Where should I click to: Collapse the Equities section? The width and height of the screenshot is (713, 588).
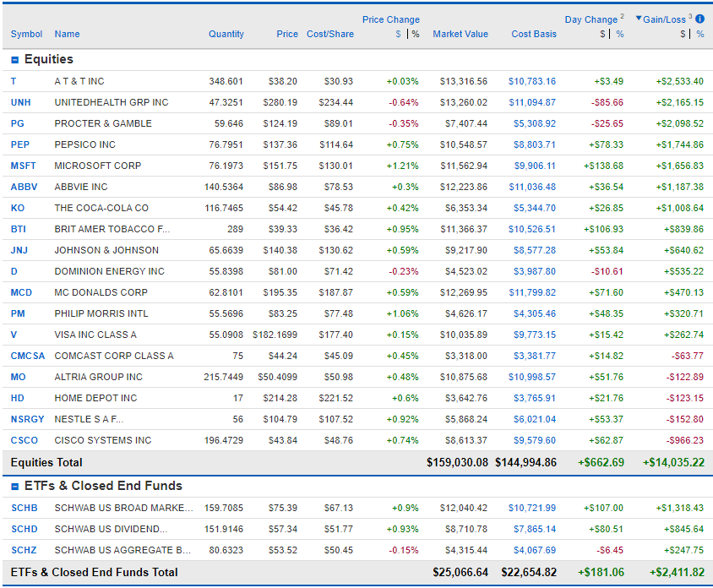click(x=15, y=60)
